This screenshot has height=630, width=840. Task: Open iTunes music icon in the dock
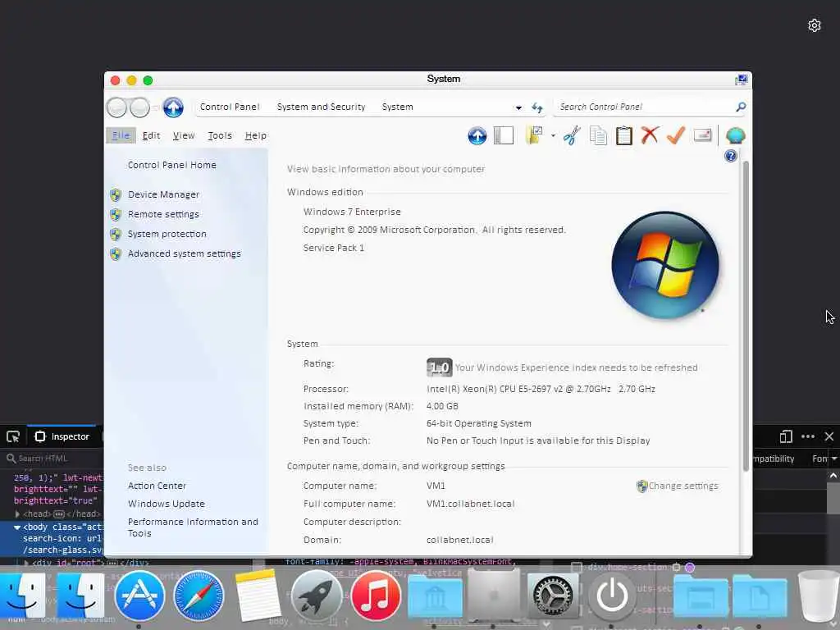(376, 596)
